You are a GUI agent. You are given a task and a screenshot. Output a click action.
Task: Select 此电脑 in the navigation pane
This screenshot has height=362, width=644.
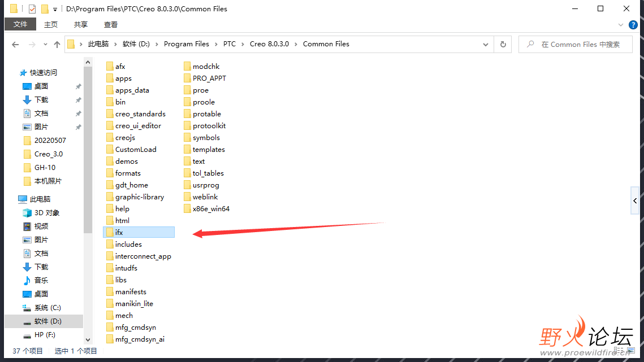point(40,199)
